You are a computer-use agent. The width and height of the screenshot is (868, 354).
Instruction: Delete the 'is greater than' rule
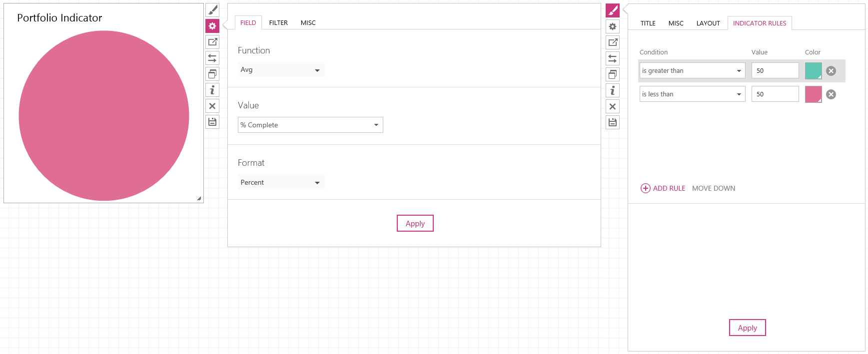(x=831, y=71)
